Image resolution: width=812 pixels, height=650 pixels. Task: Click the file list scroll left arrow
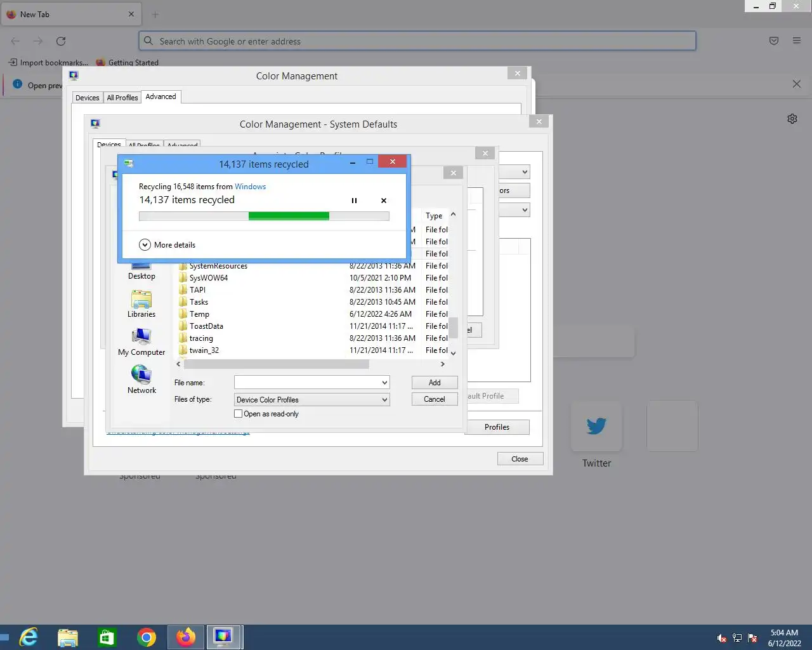tap(178, 364)
